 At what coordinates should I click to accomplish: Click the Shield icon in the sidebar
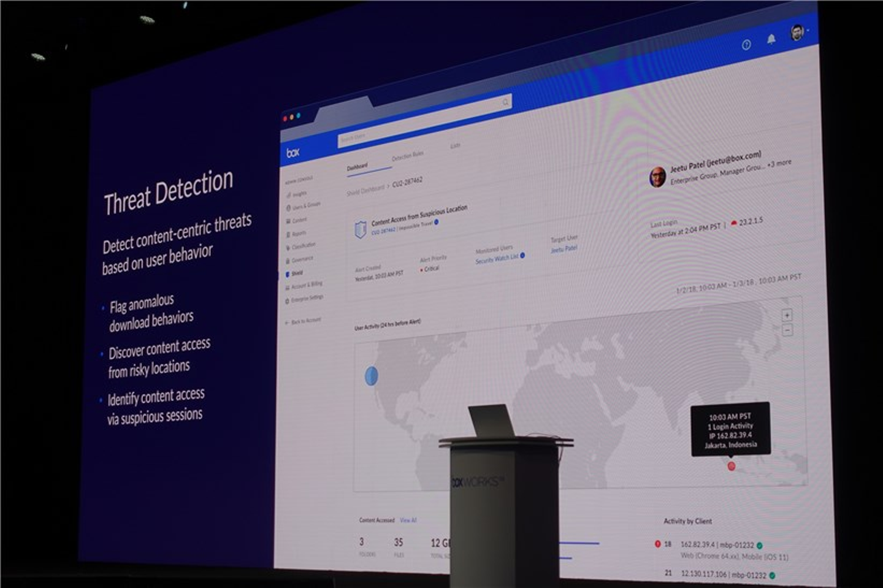(288, 274)
